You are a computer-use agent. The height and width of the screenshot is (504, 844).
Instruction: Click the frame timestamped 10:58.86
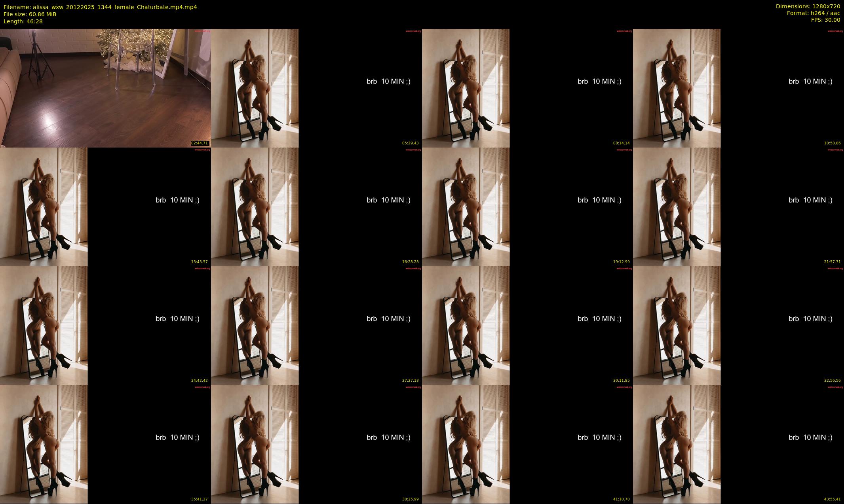pyautogui.click(x=738, y=88)
